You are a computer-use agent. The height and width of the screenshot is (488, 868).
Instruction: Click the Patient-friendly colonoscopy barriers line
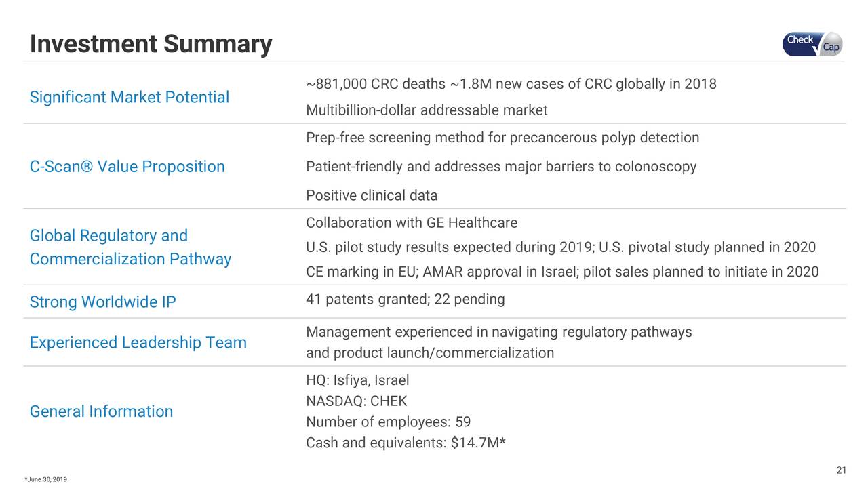[501, 167]
